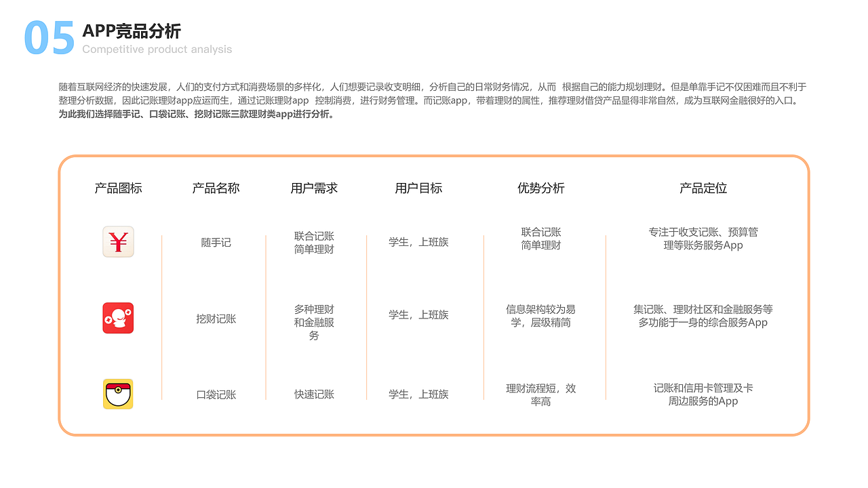Click the yellow 口袋记账 wallet icon

tap(118, 394)
